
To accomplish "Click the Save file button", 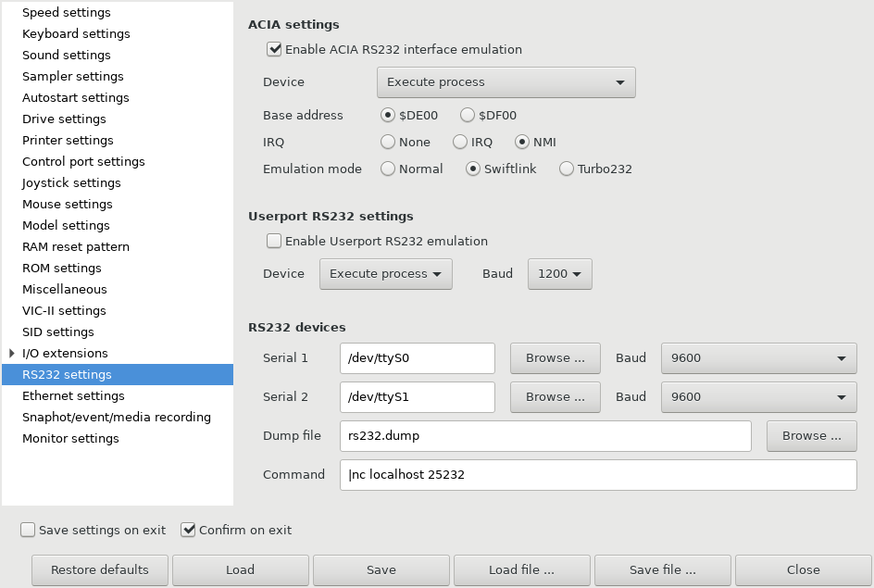I will point(662,569).
